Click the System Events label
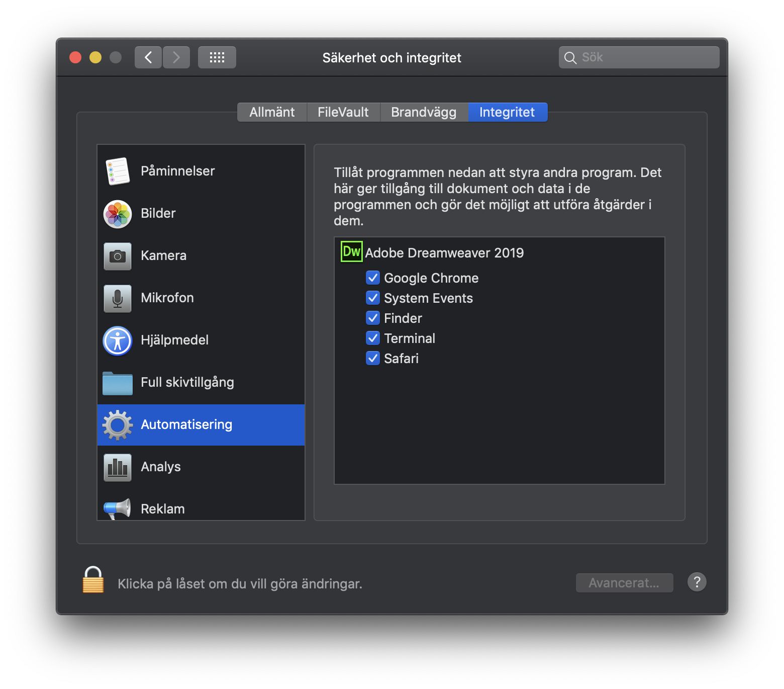Screen dimensions: 784x689 428,298
